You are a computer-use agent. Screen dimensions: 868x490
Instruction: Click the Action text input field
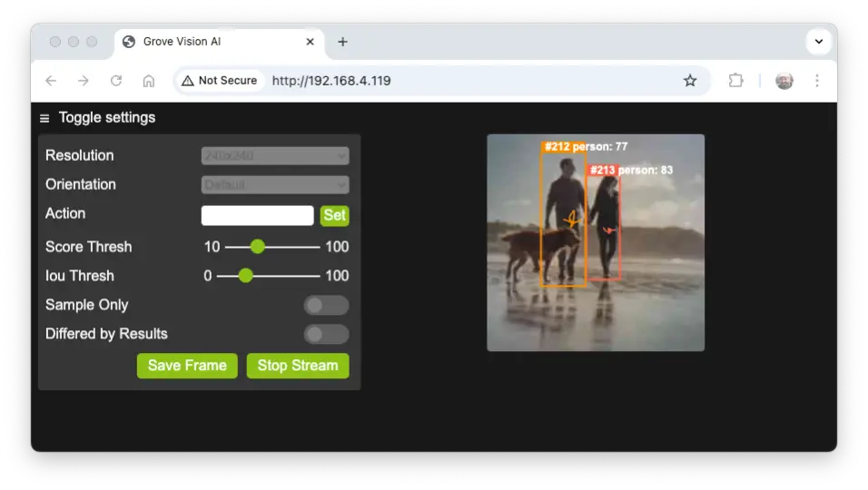pyautogui.click(x=257, y=215)
